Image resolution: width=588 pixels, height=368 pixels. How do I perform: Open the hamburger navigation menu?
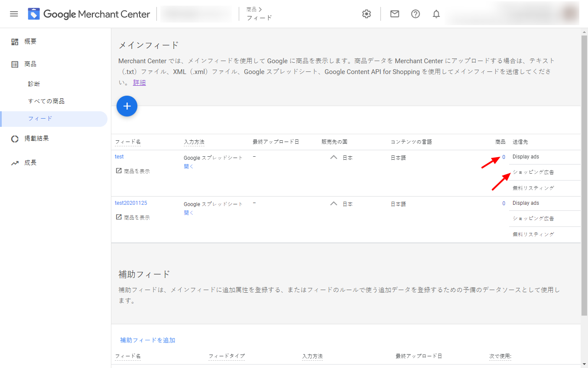coord(14,14)
